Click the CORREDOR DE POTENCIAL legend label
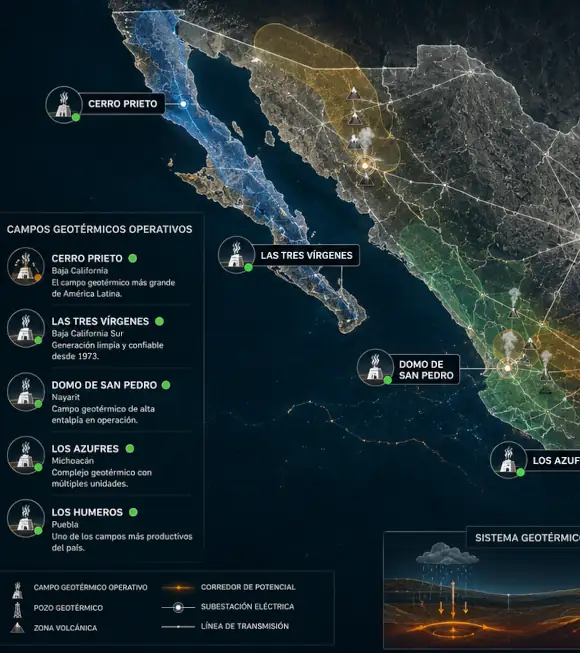Screen dimensions: 580x653 coord(248,587)
